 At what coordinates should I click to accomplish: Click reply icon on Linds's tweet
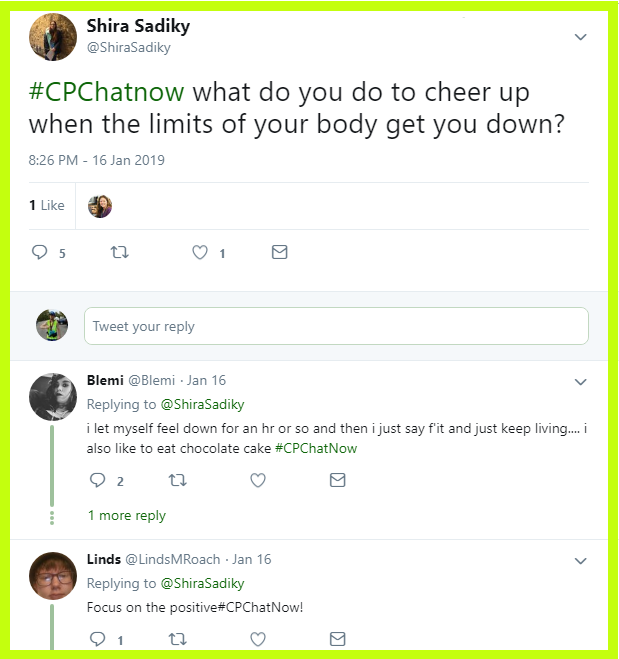click(98, 639)
